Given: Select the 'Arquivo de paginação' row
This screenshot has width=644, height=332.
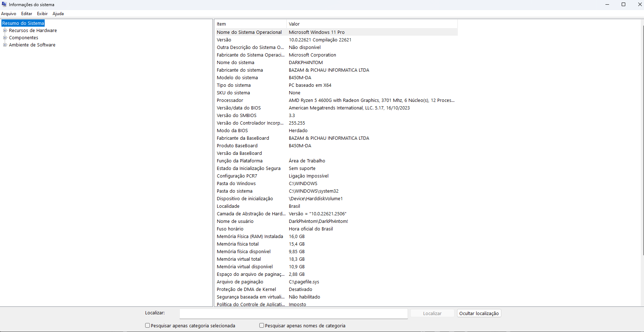Looking at the screenshot, I should pos(336,282).
